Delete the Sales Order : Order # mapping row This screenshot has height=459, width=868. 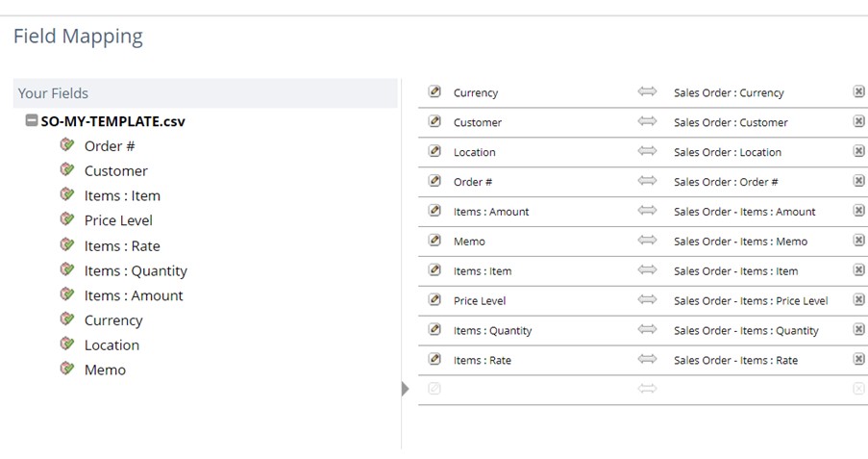tap(858, 182)
